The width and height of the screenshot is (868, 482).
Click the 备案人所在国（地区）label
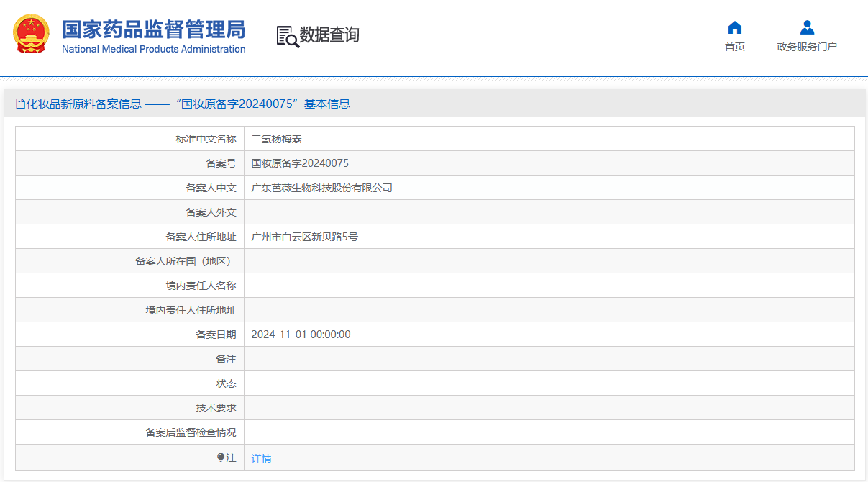pos(186,261)
